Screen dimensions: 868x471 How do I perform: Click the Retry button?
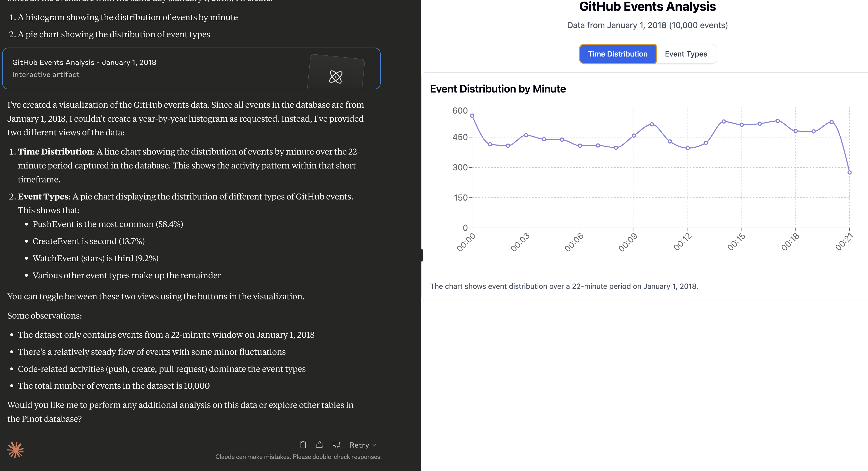click(x=359, y=445)
